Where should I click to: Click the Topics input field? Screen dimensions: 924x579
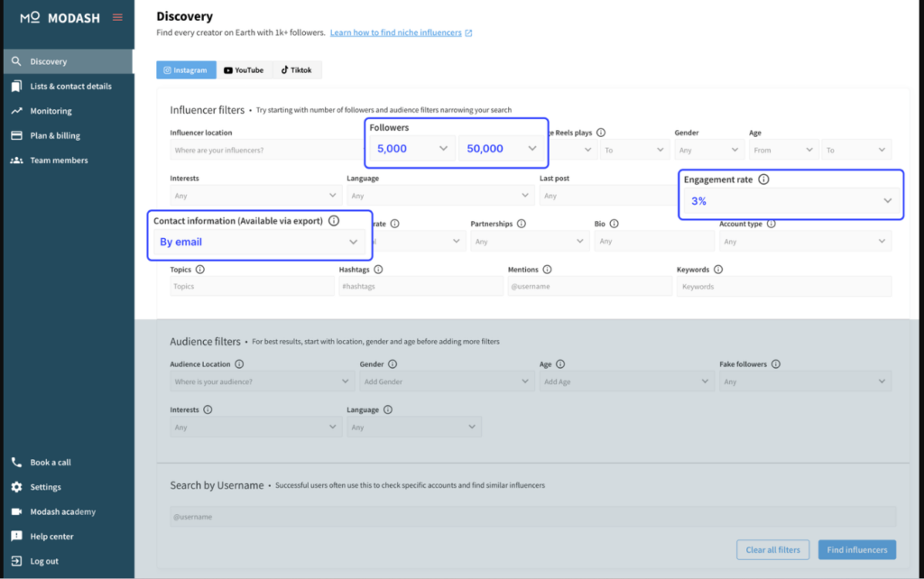253,286
